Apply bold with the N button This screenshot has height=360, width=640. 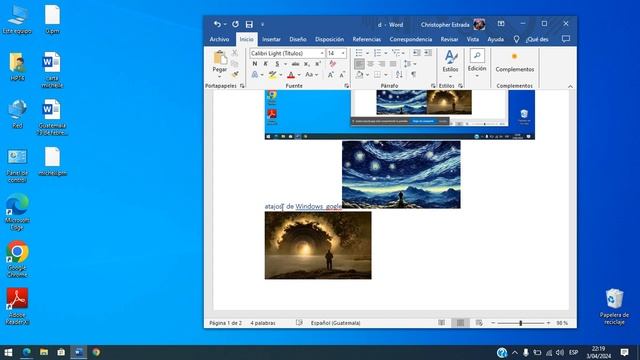(x=255, y=64)
